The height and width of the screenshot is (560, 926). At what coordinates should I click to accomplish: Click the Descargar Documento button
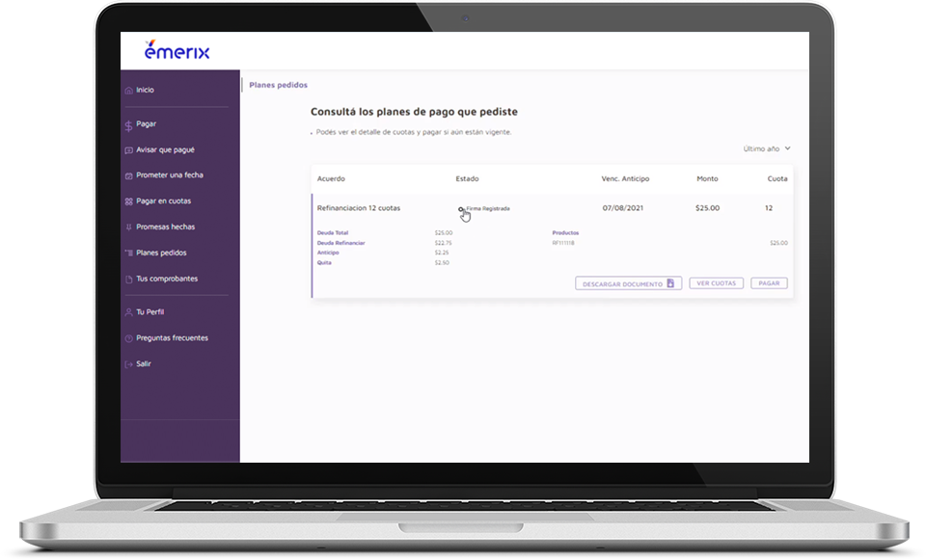point(628,283)
